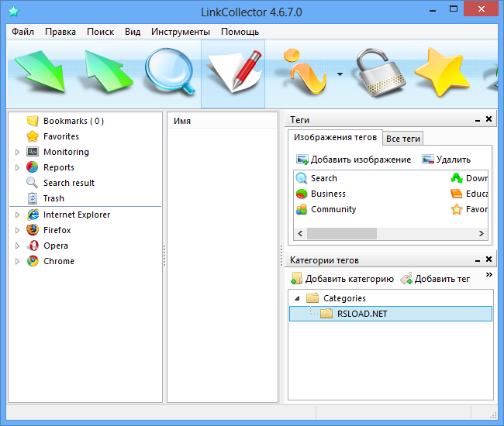The image size is (504, 426).
Task: Click the padlock toolbar icon
Action: click(x=381, y=73)
